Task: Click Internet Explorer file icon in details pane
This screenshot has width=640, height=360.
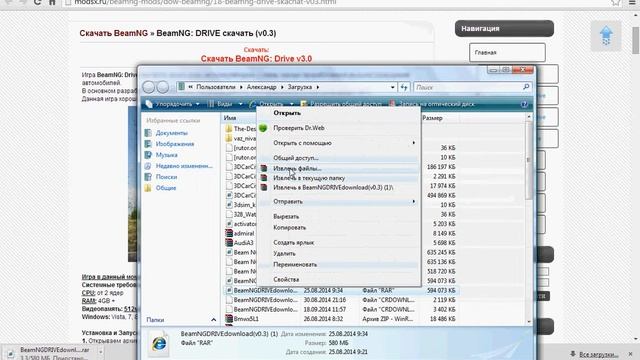Action: [159, 344]
